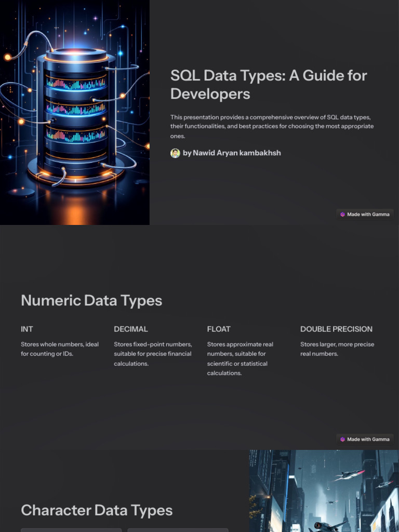Select the fixed-point numbers description text
This screenshot has height=532, width=399.
point(153,354)
